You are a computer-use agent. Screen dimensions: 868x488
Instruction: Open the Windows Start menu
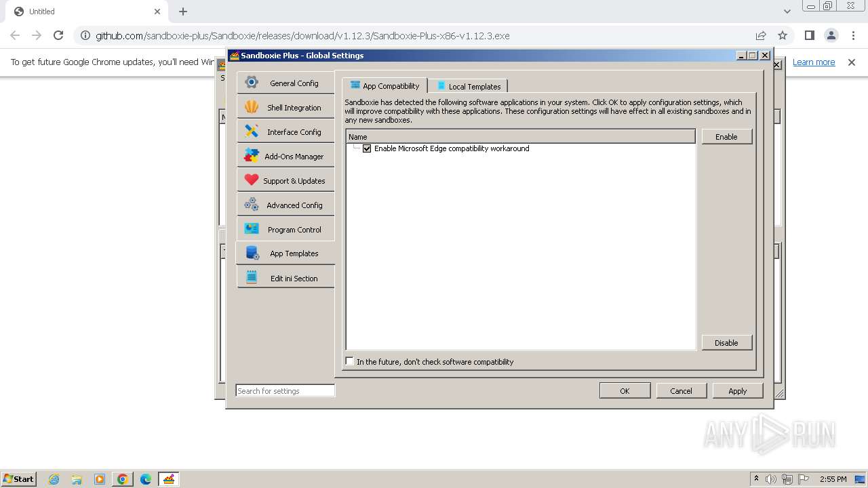point(19,479)
